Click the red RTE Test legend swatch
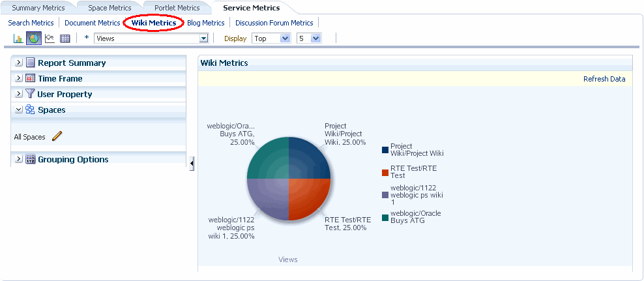This screenshot has height=281, width=644. [385, 173]
